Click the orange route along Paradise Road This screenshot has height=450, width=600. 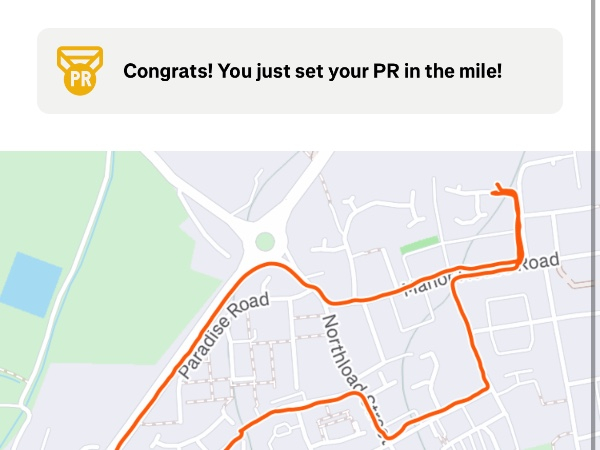[x=190, y=350]
